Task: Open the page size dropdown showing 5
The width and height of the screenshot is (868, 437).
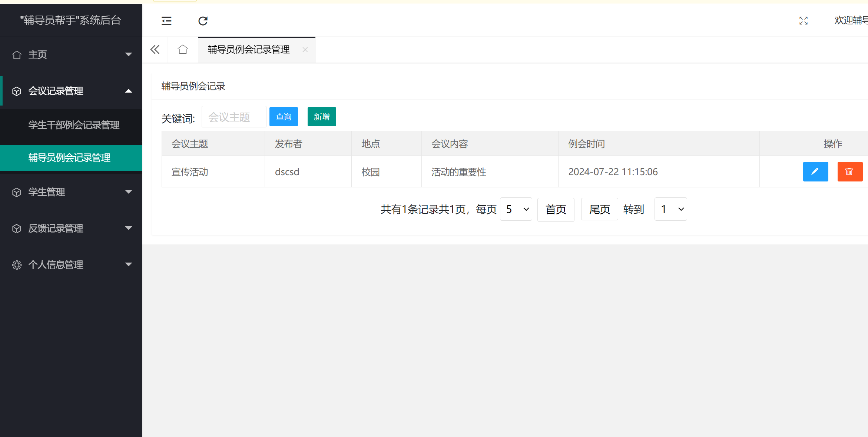Action: pyautogui.click(x=516, y=209)
